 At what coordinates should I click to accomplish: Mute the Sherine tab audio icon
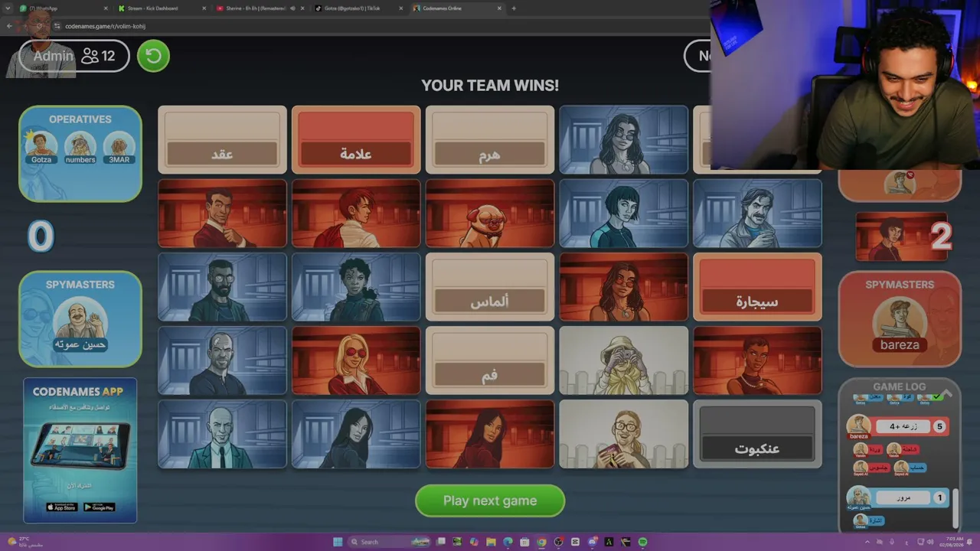pyautogui.click(x=292, y=8)
